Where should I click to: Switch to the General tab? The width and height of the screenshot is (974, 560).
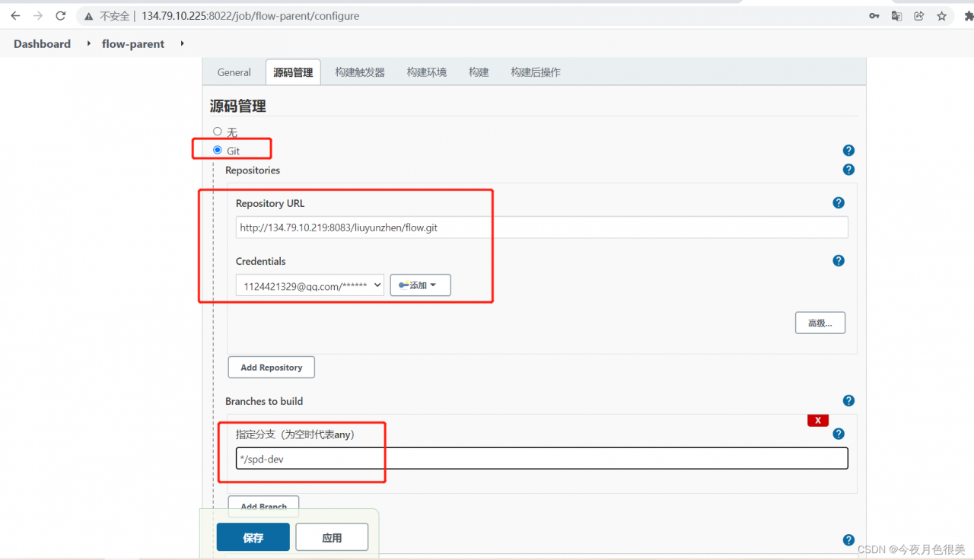point(234,72)
